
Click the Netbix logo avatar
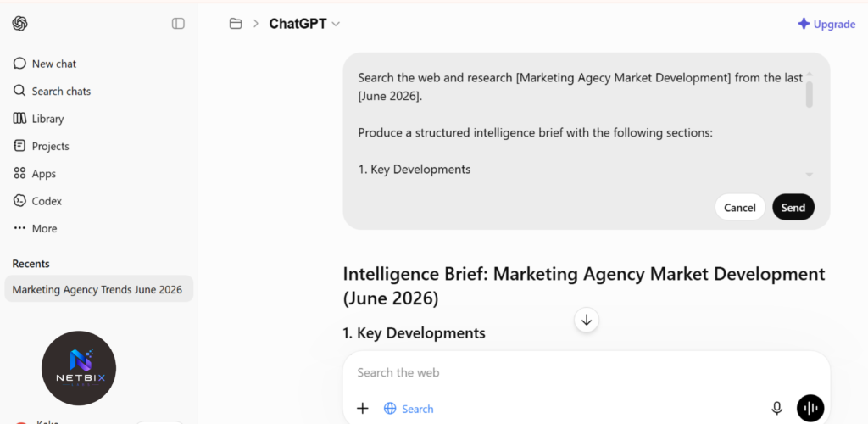(x=79, y=368)
